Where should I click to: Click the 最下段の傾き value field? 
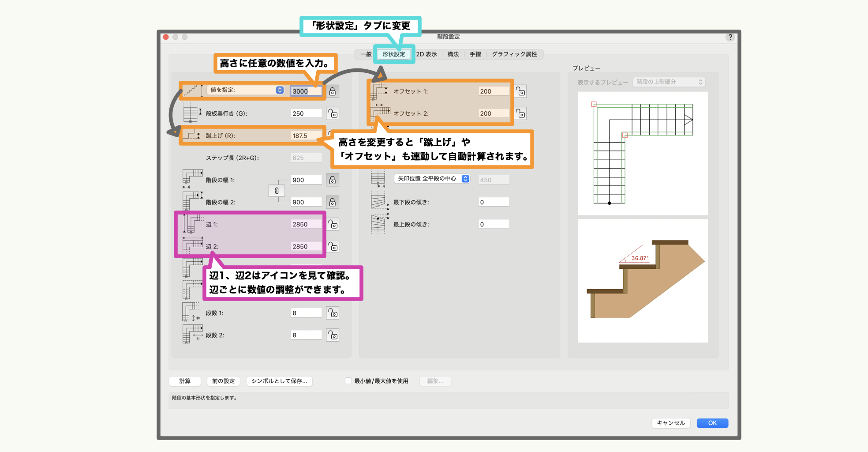(x=494, y=202)
